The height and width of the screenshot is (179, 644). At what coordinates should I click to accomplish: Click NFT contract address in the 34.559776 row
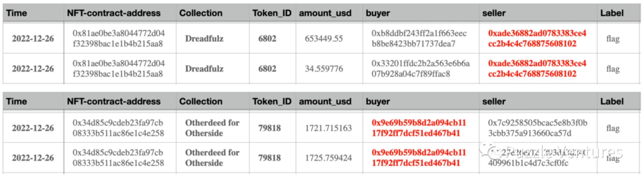coord(118,69)
